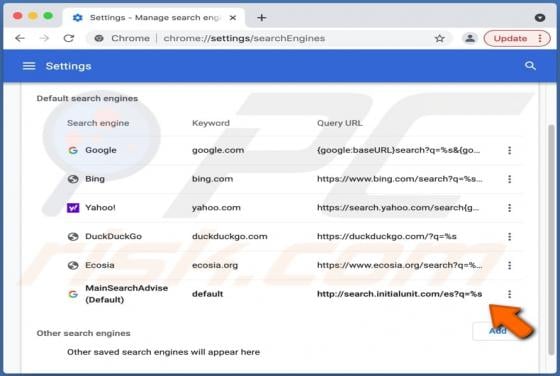Open a new tab with the plus button

[x=262, y=17]
